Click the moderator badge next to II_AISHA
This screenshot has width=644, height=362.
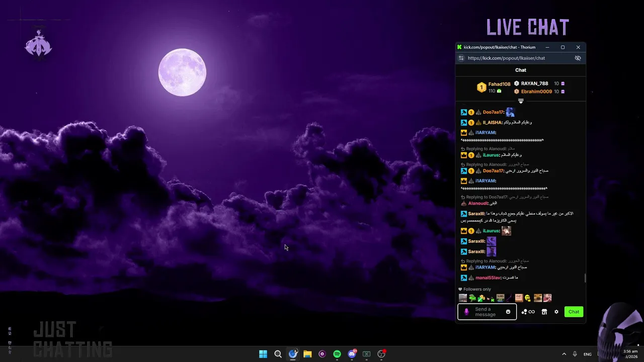[x=464, y=123]
